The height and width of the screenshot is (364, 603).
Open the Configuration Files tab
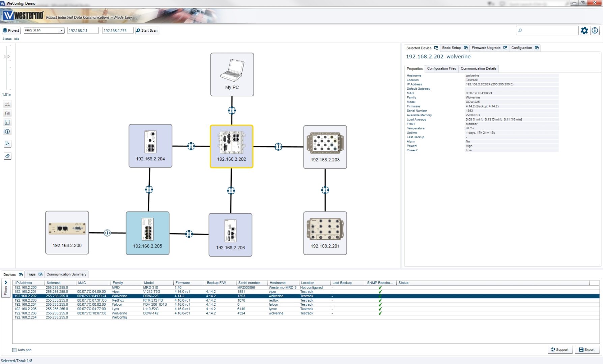pos(441,68)
